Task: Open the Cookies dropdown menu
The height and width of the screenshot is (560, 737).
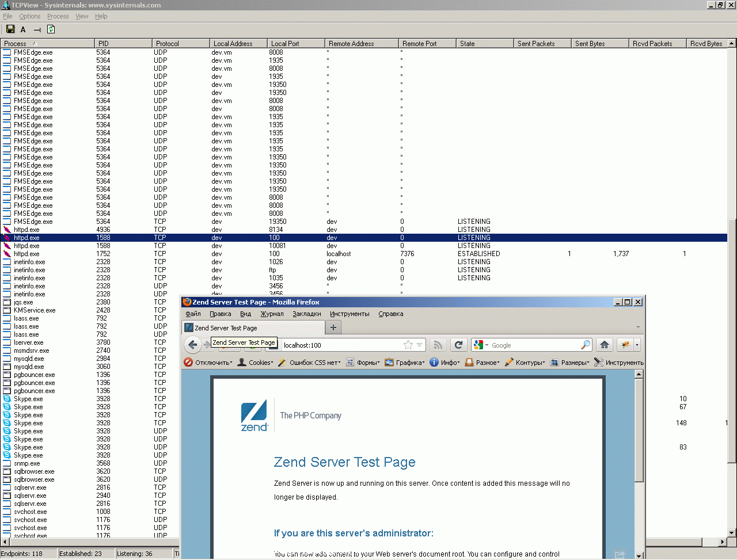Action: [x=256, y=363]
